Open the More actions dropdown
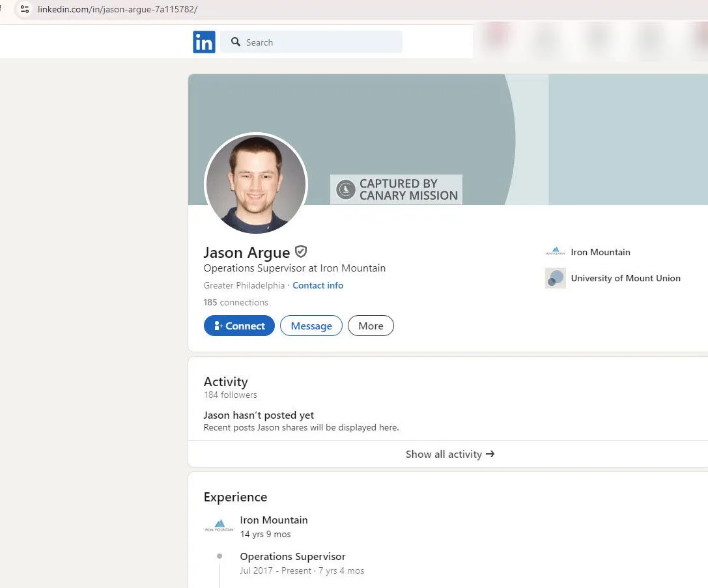Screen dimensions: 708x588 [371, 326]
